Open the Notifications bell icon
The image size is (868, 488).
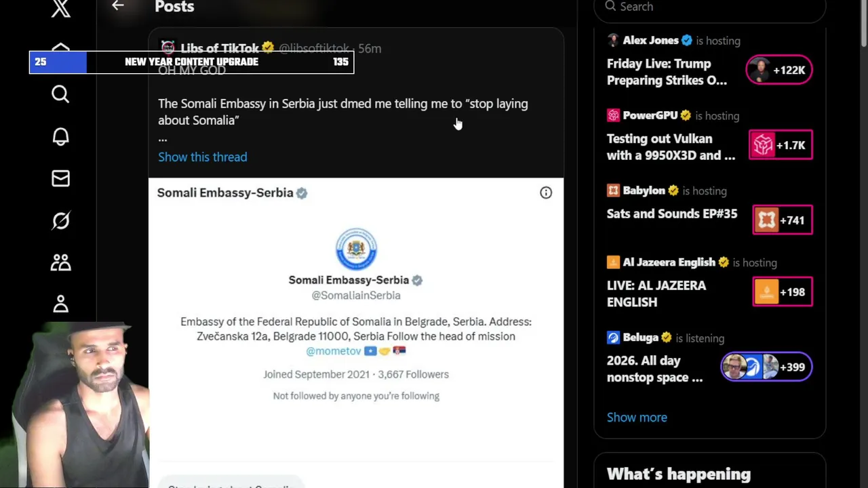[x=60, y=137]
